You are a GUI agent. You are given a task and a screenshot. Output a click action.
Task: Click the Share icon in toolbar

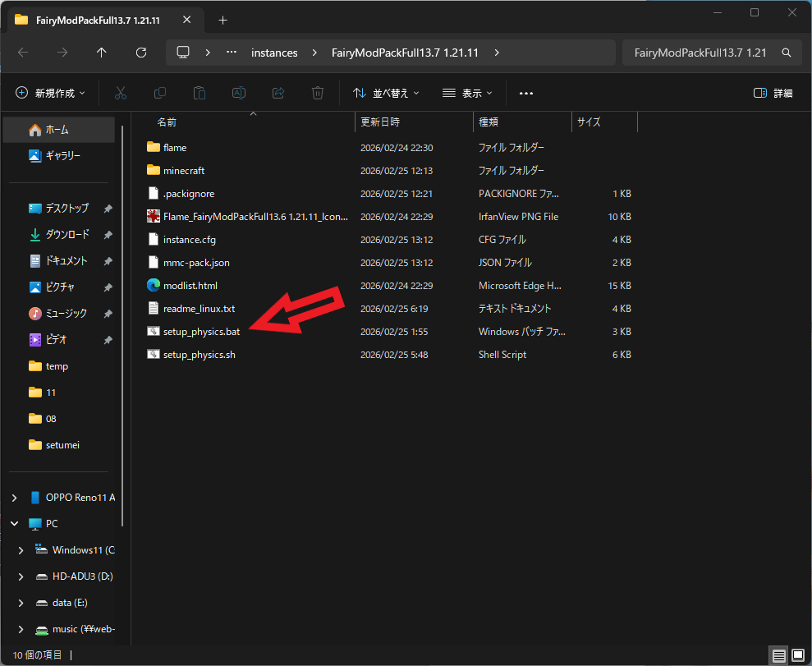click(278, 93)
